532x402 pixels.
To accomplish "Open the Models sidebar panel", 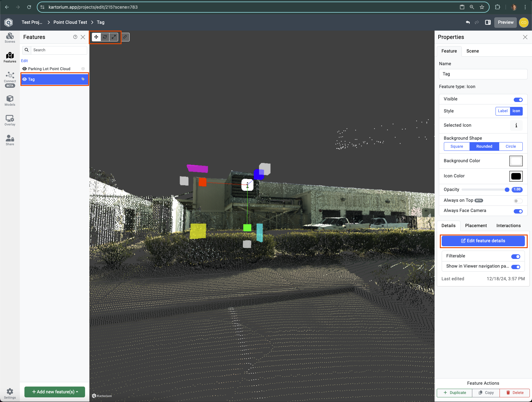I will coord(10,101).
